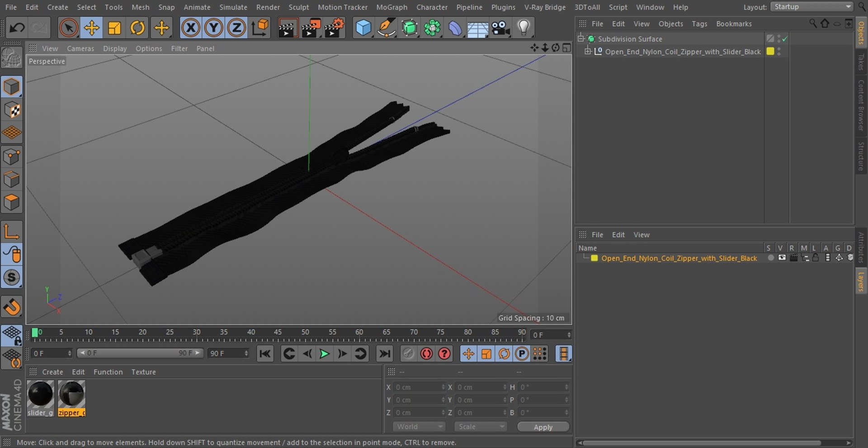The image size is (868, 448).
Task: Toggle layer visibility eye icon for zipper layer
Action: coord(782,258)
